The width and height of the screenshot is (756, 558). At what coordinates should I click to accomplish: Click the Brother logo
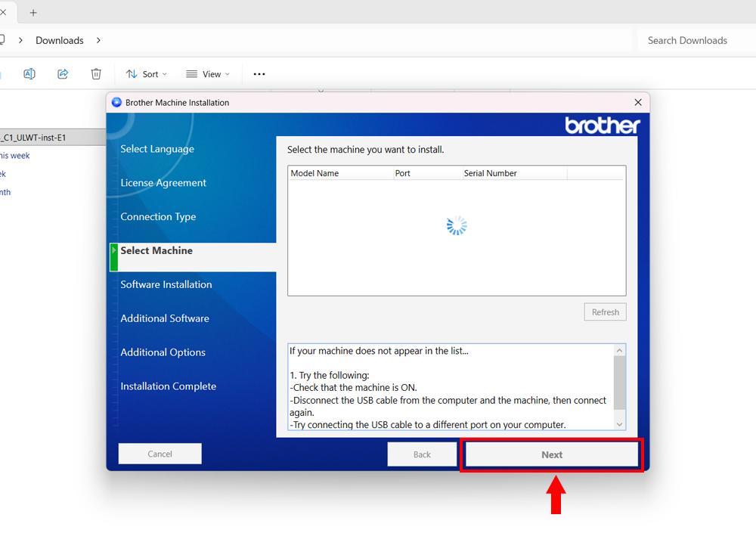coord(603,126)
